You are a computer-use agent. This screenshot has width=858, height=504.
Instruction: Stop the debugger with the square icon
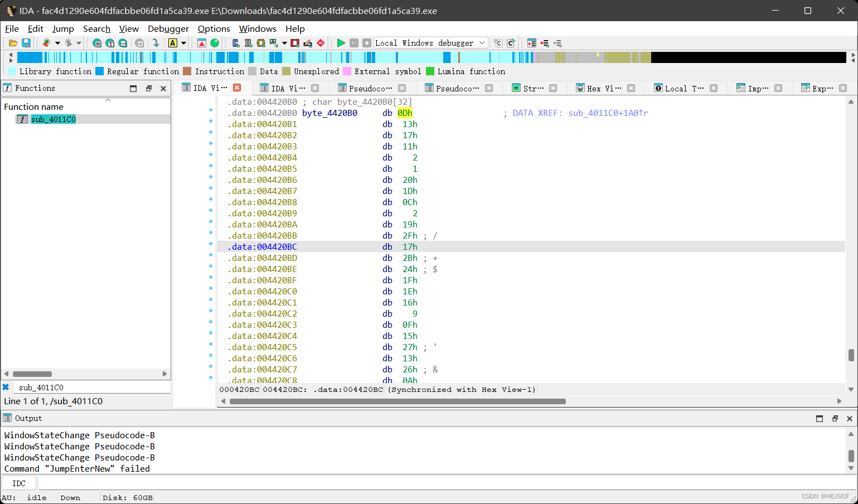click(x=367, y=43)
